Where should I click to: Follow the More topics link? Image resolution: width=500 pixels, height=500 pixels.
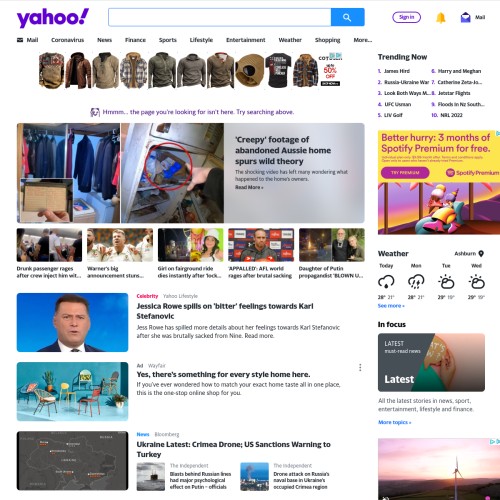pos(394,422)
